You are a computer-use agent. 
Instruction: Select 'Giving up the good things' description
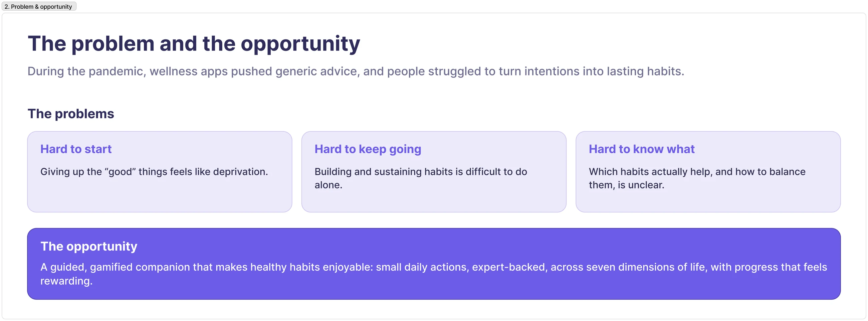154,172
